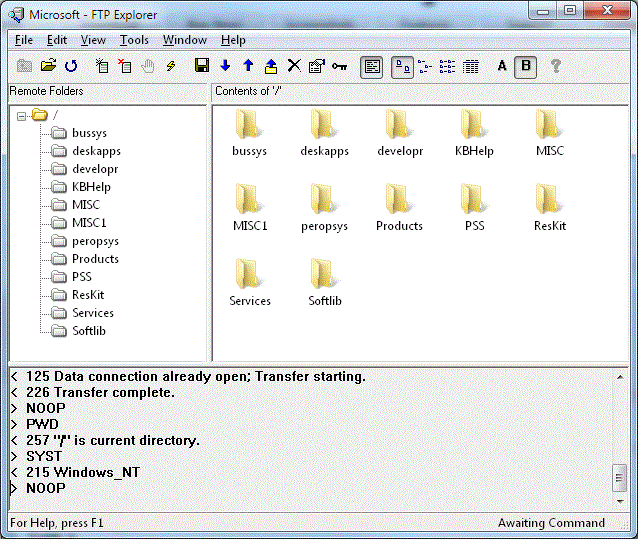Open the Edit menu
638x539 pixels.
click(57, 40)
